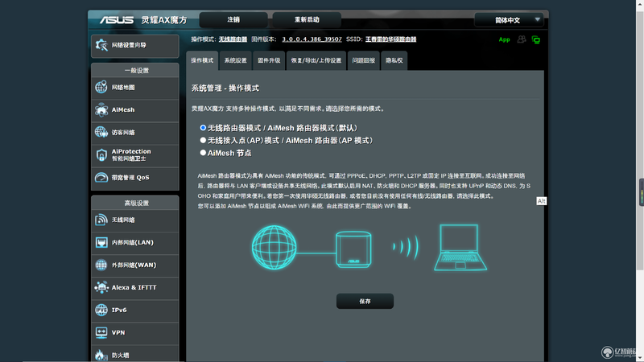Open the 无线路由器 operation mode link
Viewport: 644px width, 362px height.
(233, 39)
